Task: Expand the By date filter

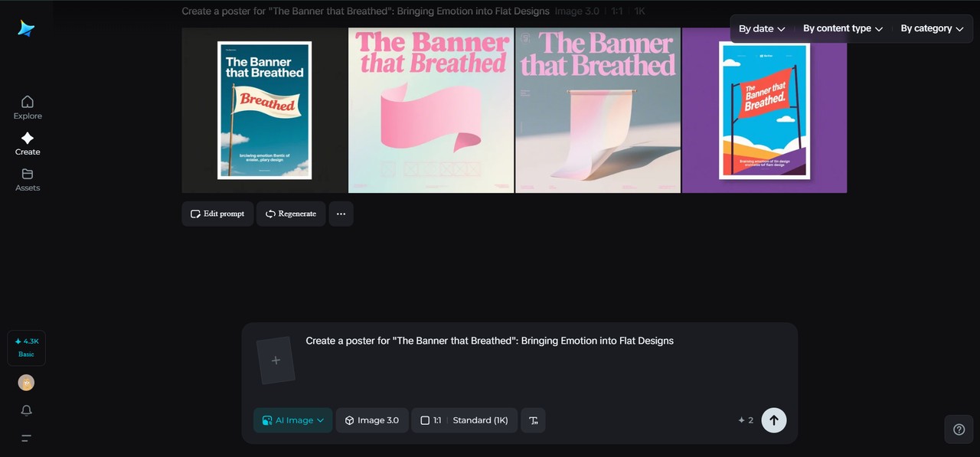Action: [x=762, y=29]
